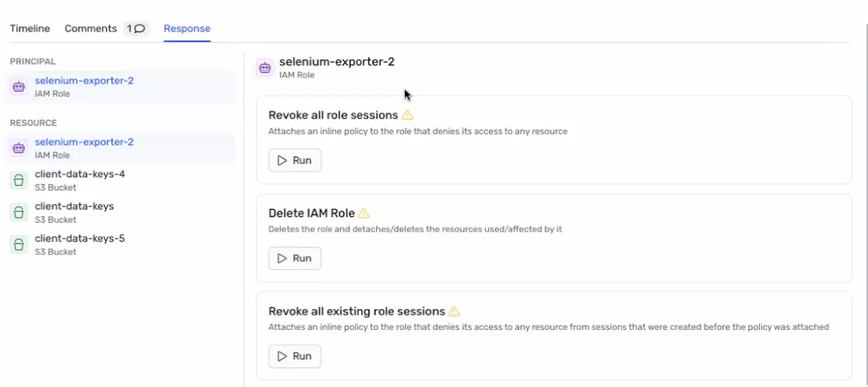Click the bucket icon for client-data-keys
Image resolution: width=868 pixels, height=387 pixels.
(19, 212)
